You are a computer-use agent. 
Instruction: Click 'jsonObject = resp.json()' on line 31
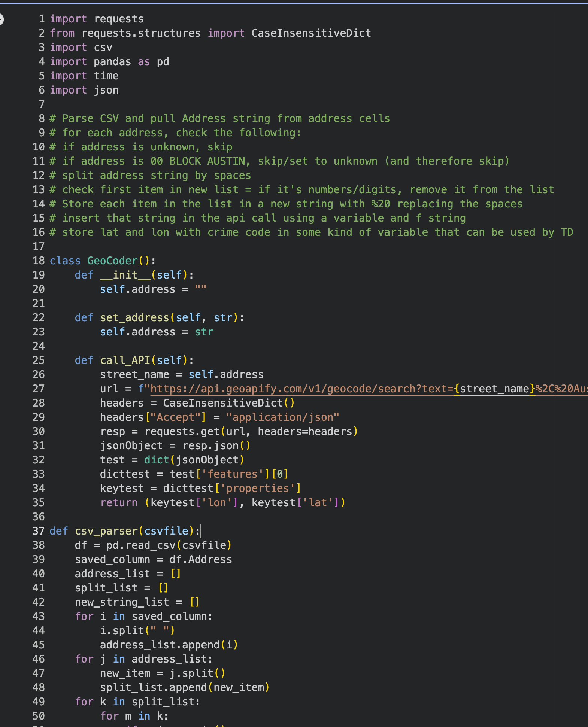coord(175,446)
